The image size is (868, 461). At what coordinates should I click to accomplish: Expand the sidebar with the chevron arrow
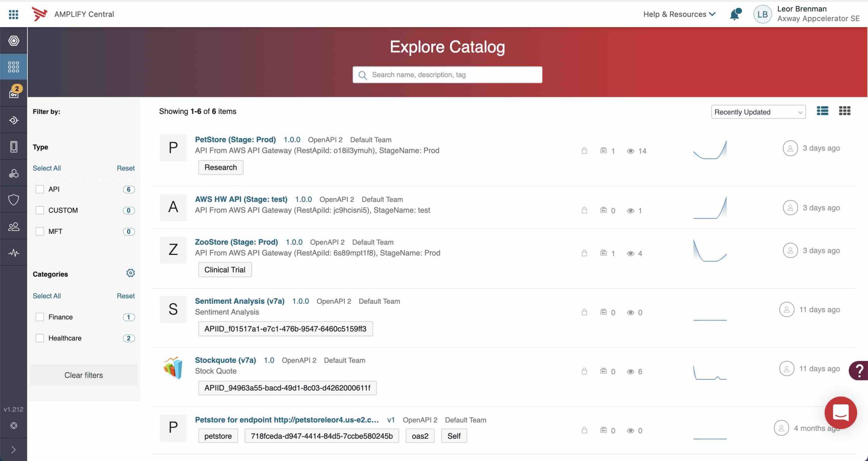14,450
